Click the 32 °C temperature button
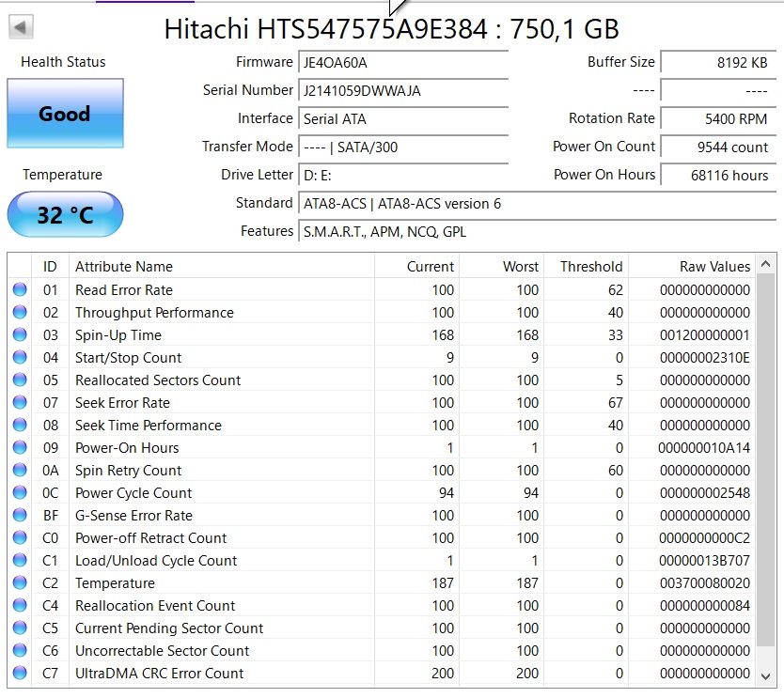This screenshot has width=784, height=698. tap(65, 214)
